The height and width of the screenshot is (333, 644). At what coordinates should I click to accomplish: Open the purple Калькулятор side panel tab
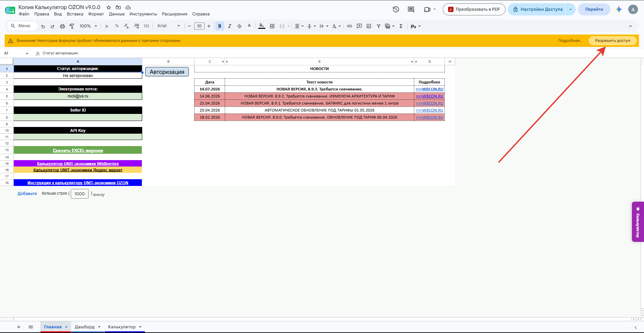pyautogui.click(x=638, y=222)
